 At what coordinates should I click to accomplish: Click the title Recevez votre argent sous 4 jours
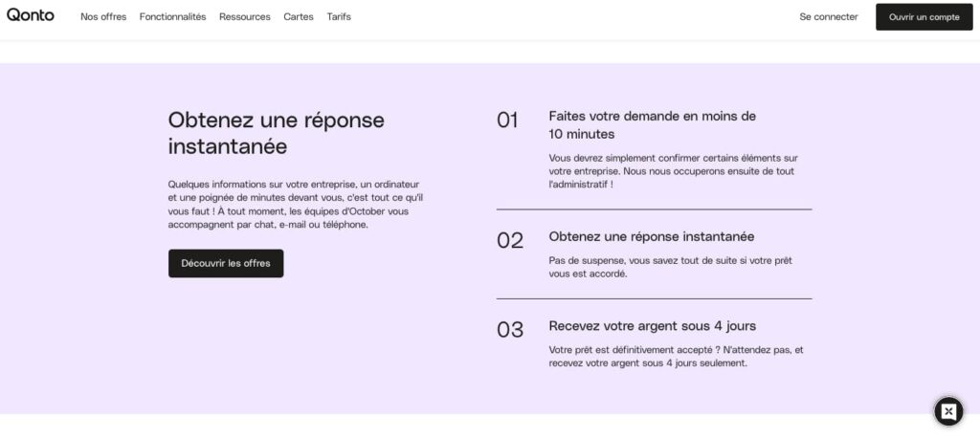652,326
